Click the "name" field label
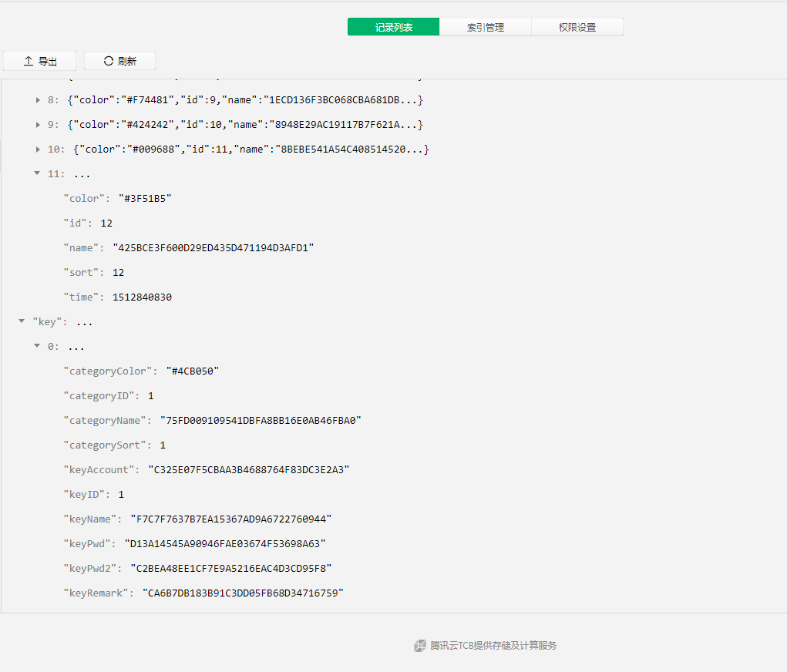Image resolution: width=787 pixels, height=672 pixels. [81, 248]
